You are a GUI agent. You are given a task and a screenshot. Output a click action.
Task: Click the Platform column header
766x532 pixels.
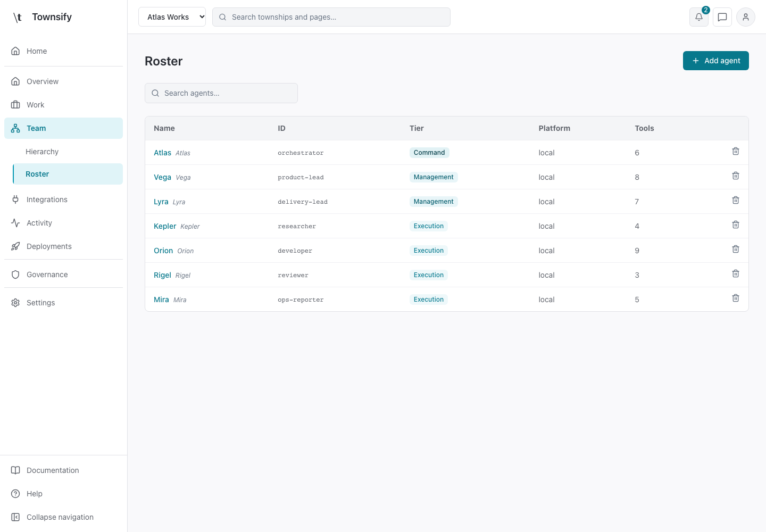(x=554, y=128)
